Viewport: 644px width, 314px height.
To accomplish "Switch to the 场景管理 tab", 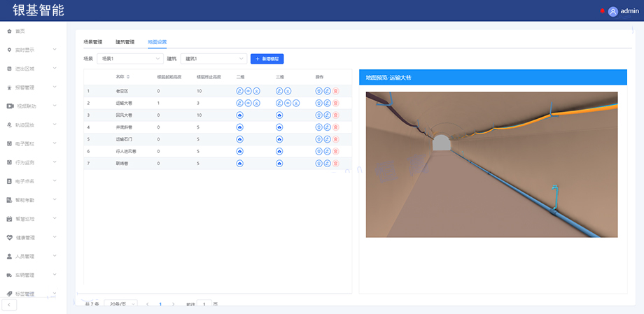I will (92, 42).
